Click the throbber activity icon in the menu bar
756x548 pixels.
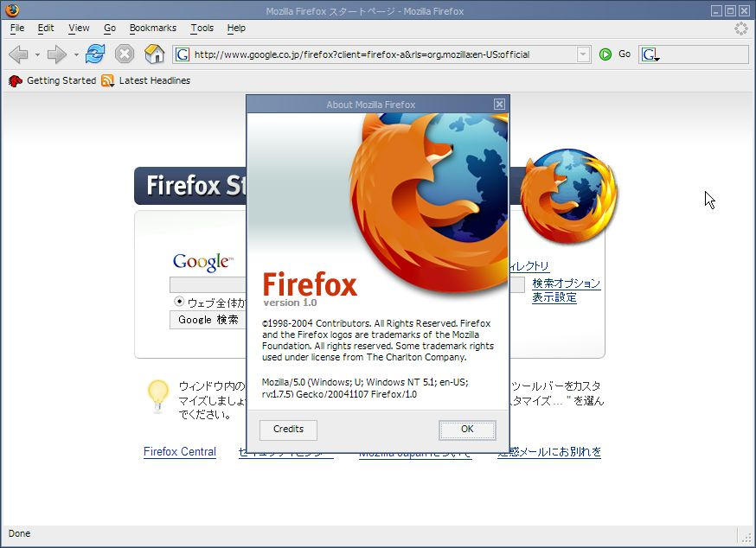pos(741,29)
